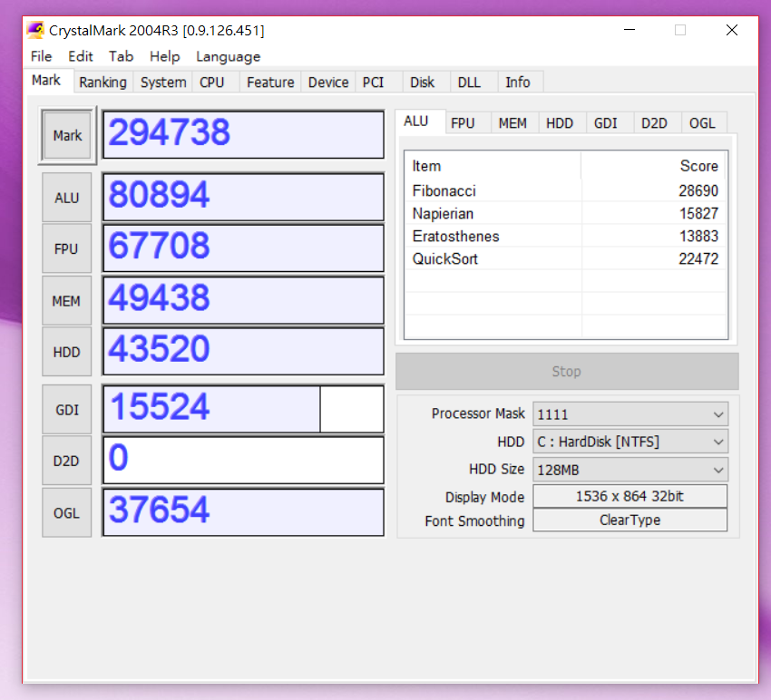Screen dimensions: 771x700
Task: Click the GDI progress score 15524
Action: pyautogui.click(x=243, y=409)
